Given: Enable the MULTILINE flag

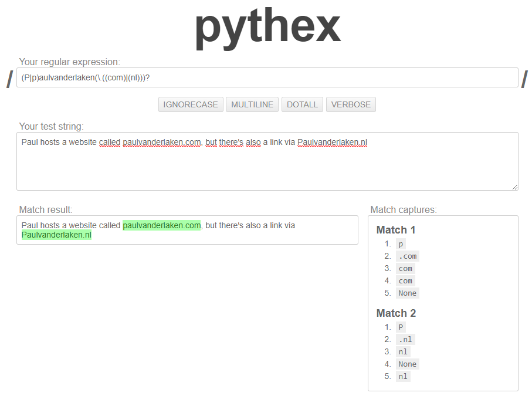Looking at the screenshot, I should 252,104.
